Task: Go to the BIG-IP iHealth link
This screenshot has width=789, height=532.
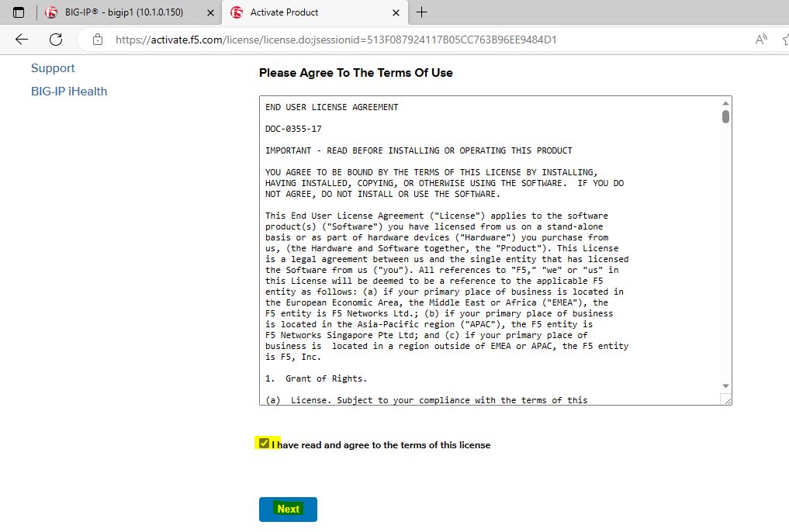Action: 69,92
